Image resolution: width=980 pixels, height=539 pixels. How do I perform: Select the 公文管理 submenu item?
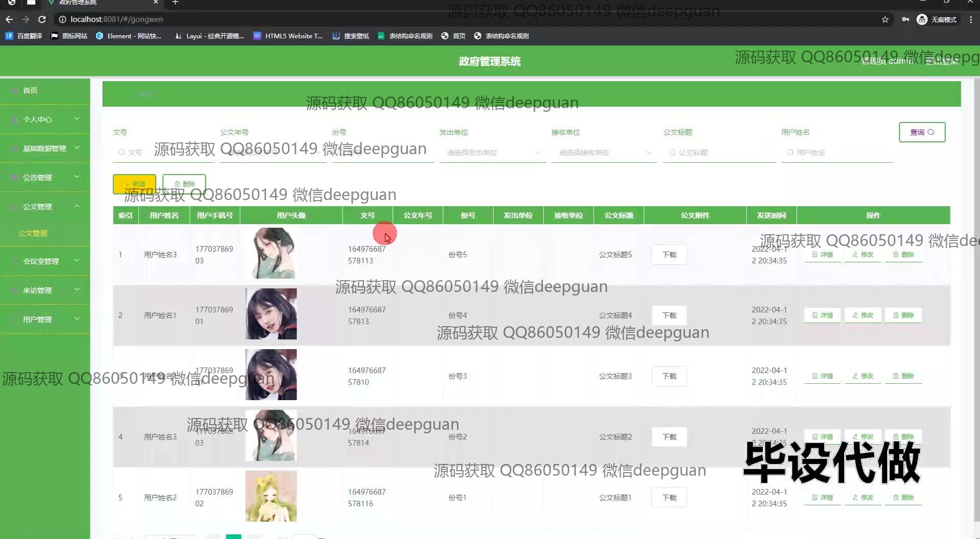pyautogui.click(x=33, y=233)
